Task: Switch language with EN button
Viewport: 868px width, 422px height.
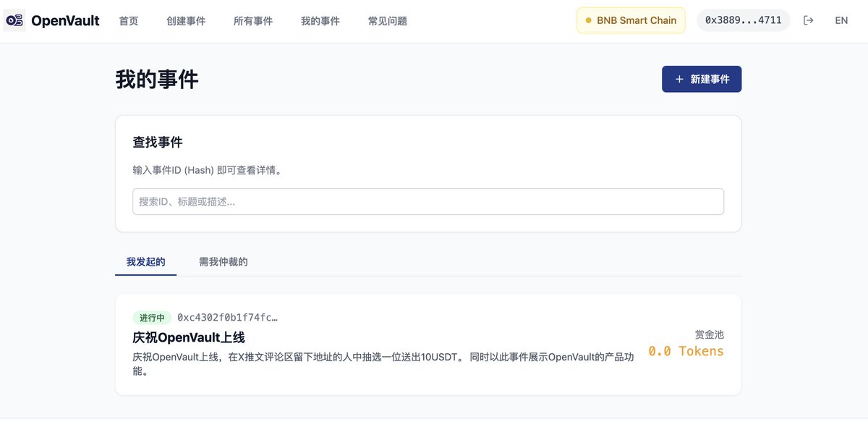Action: pos(841,20)
